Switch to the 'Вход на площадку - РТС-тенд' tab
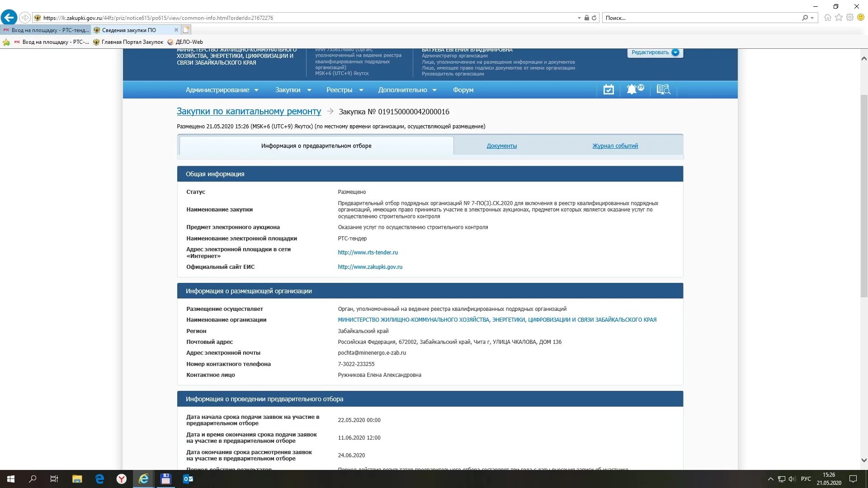Viewport: 868px width, 488px height. click(x=46, y=30)
